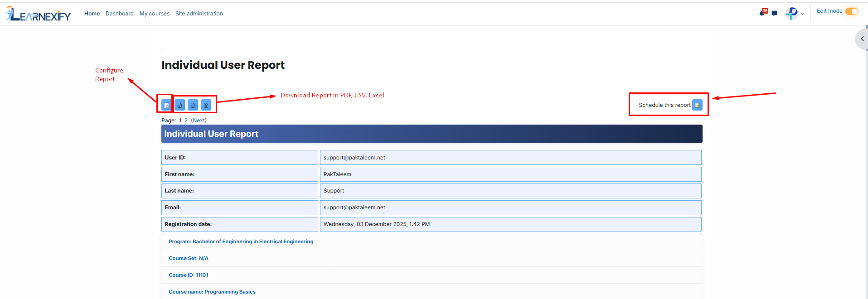Click the 'Schedule this report' text
Screen dimensions: 868x299
[664, 105]
